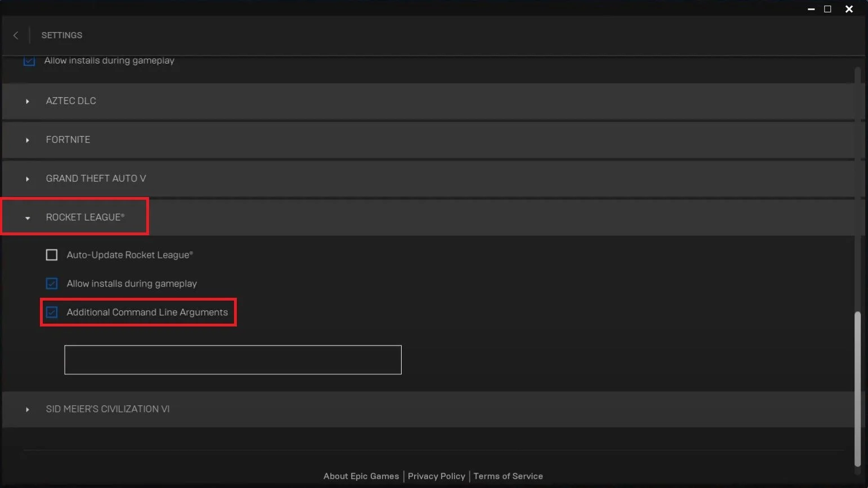Click the AZTEC DLC row label
The height and width of the screenshot is (488, 868).
point(71,101)
